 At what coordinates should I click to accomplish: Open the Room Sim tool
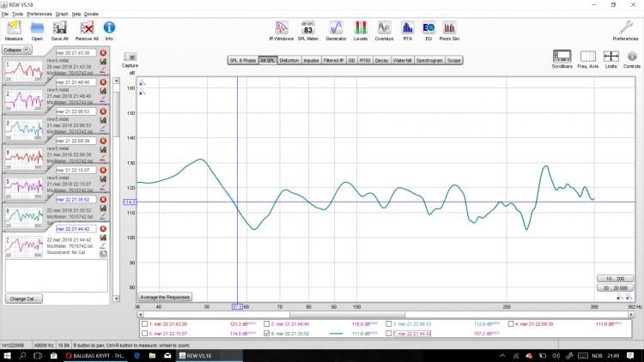coord(449,31)
